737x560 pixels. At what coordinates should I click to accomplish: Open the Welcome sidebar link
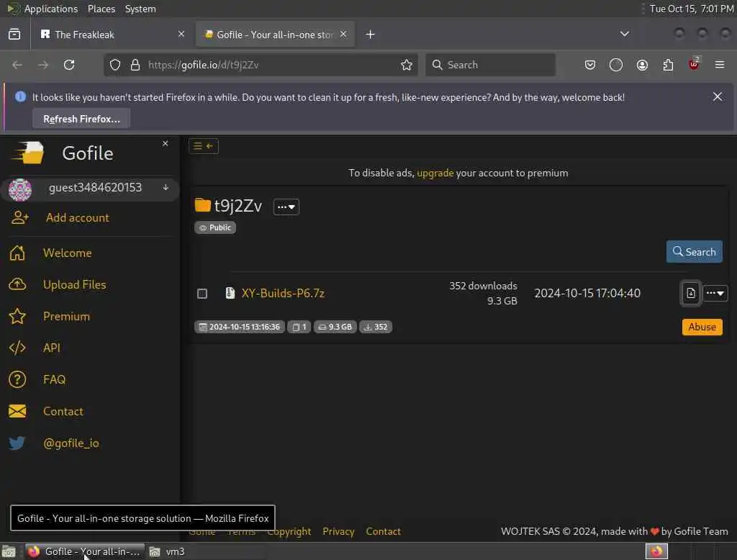pos(67,253)
